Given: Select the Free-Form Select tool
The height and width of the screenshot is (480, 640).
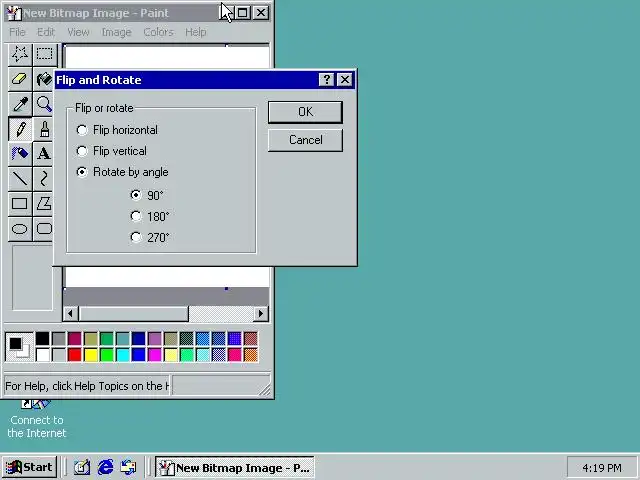Looking at the screenshot, I should 20,54.
